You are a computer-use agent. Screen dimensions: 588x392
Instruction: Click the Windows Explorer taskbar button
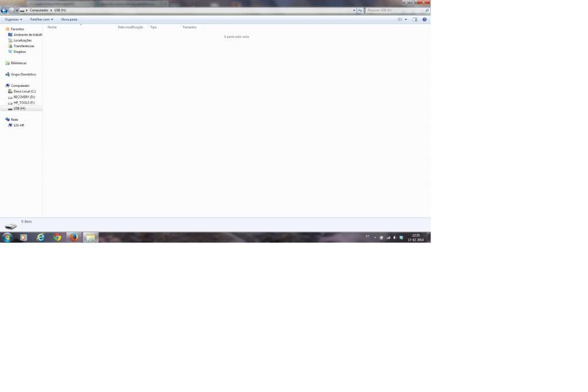[91, 237]
